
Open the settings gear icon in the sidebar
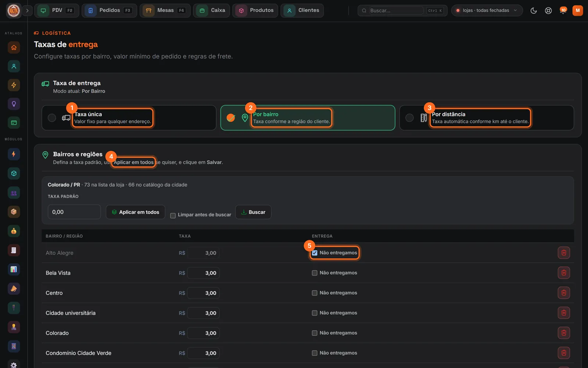14,365
